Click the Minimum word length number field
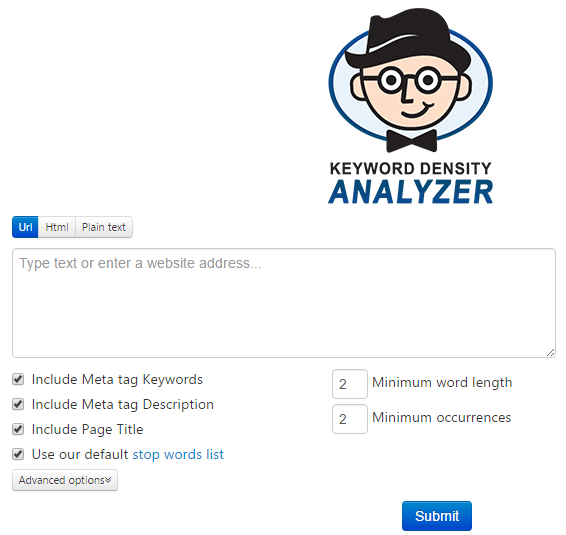The width and height of the screenshot is (566, 535). pos(350,384)
